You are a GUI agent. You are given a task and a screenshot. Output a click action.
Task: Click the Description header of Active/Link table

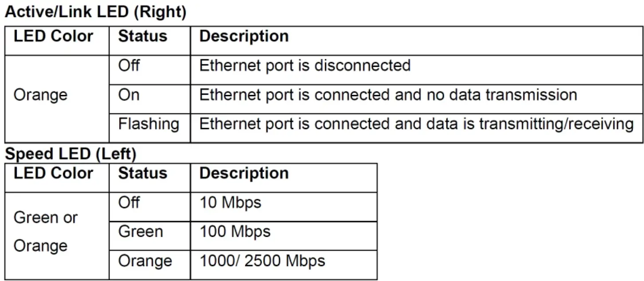point(244,36)
